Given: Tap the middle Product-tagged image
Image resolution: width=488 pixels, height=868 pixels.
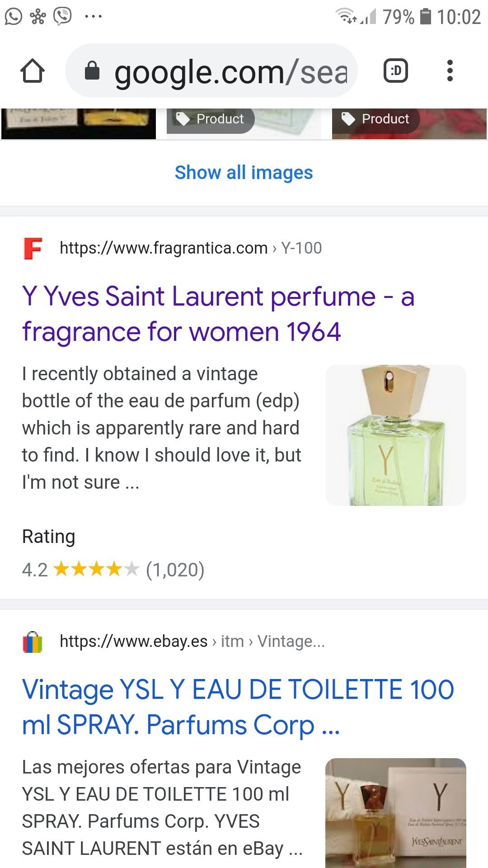Looking at the screenshot, I should tap(244, 123).
